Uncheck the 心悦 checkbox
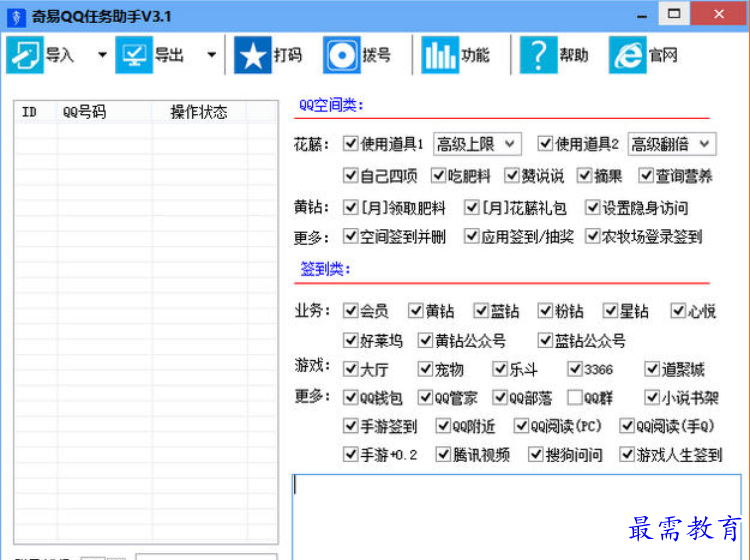 click(x=677, y=311)
